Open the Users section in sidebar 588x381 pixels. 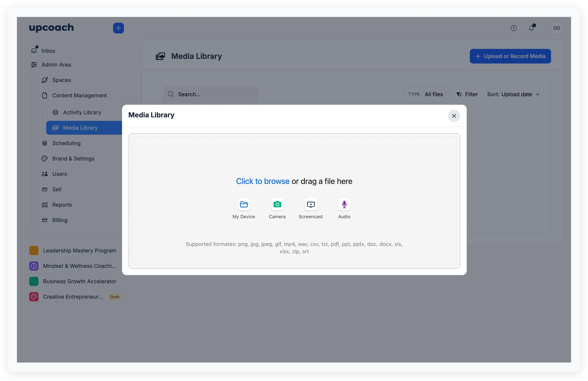59,174
